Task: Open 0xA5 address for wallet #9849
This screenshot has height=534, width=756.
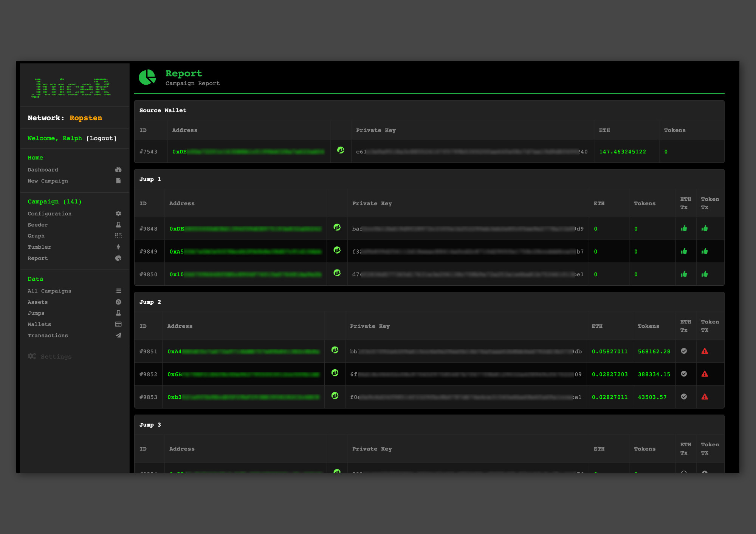Action: click(246, 252)
